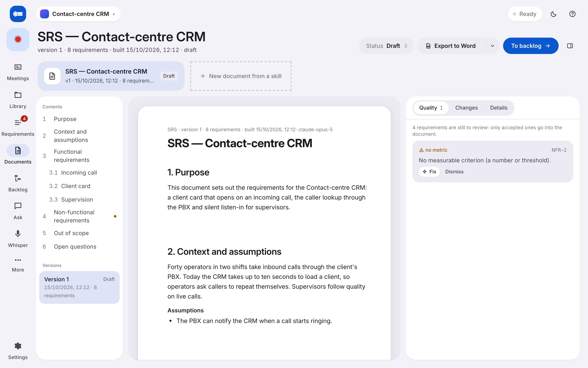
Task: Jump to Non-functional requirements in Contents
Action: click(79, 216)
